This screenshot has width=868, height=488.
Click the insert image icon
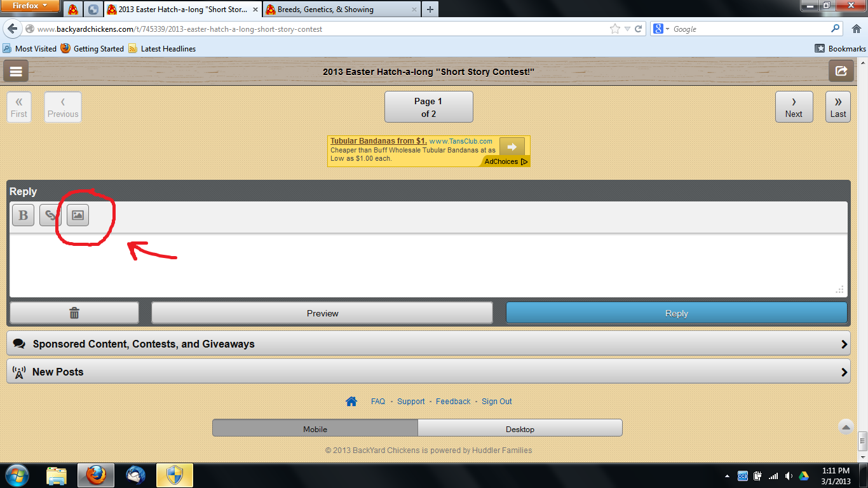[x=78, y=215]
